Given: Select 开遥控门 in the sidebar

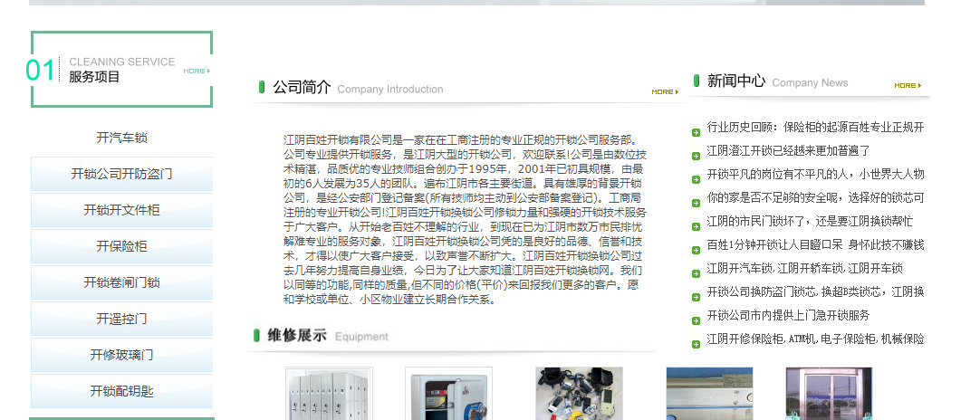Looking at the screenshot, I should pyautogui.click(x=121, y=319).
